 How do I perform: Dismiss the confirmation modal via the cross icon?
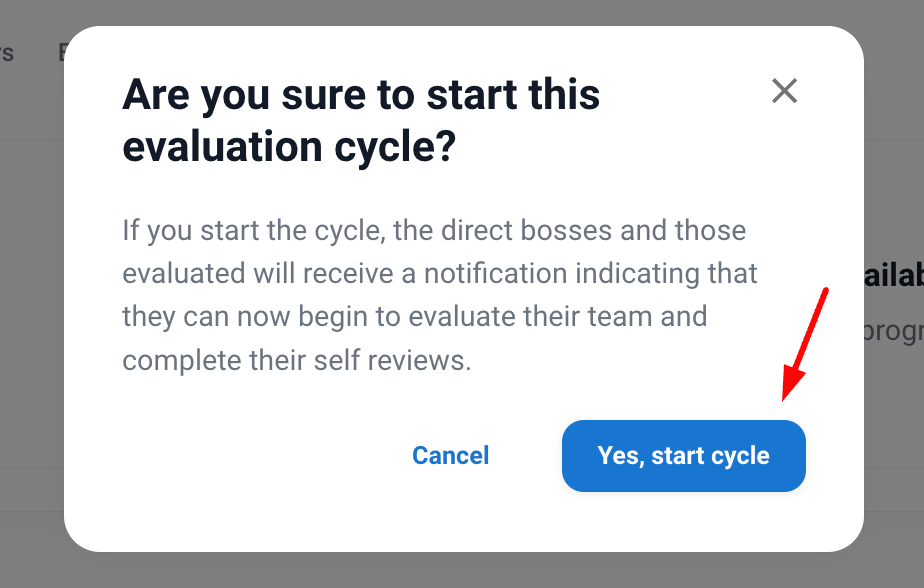pyautogui.click(x=785, y=91)
